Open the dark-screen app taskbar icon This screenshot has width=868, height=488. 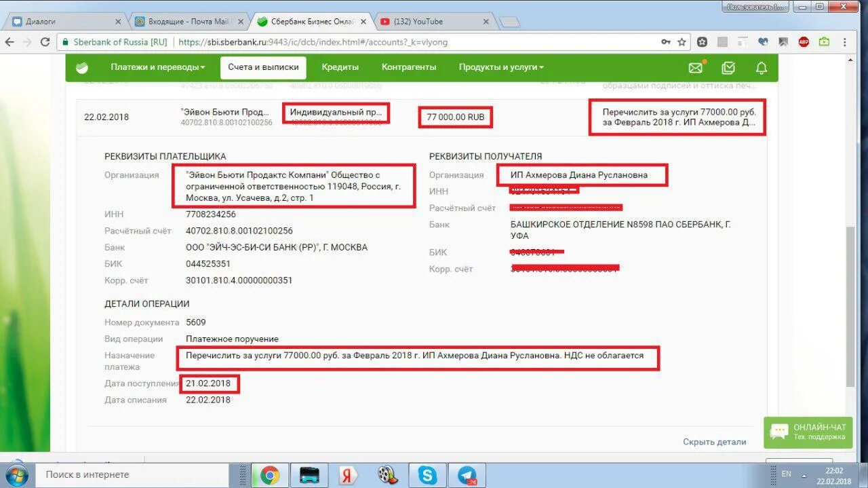click(309, 474)
